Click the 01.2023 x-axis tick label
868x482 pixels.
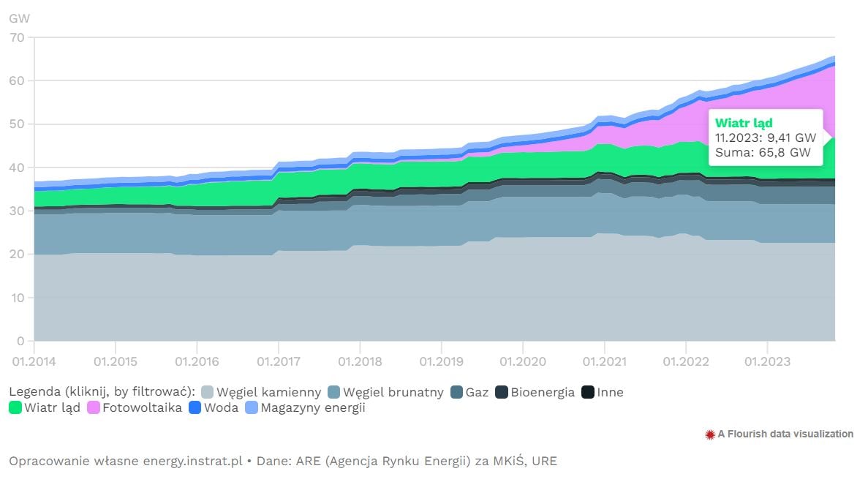click(x=767, y=362)
